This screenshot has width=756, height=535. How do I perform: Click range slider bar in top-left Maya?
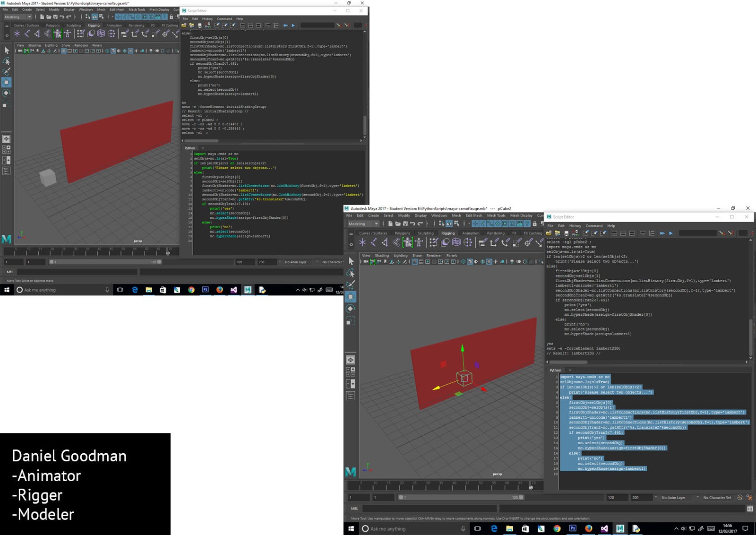click(x=105, y=262)
